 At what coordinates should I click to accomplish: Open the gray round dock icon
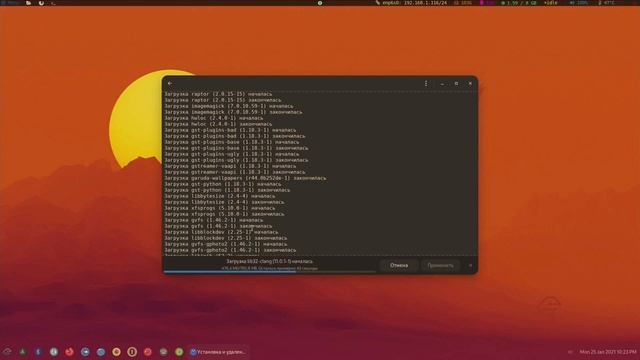click(164, 351)
